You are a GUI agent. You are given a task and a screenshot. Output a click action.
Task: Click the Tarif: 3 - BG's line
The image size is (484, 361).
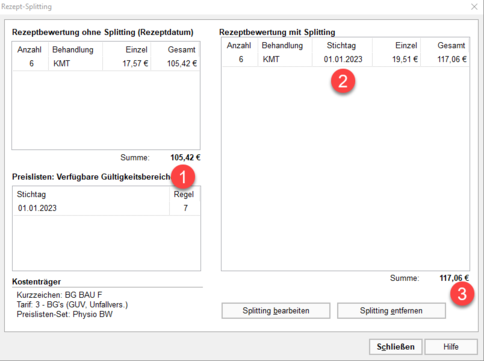(72, 305)
